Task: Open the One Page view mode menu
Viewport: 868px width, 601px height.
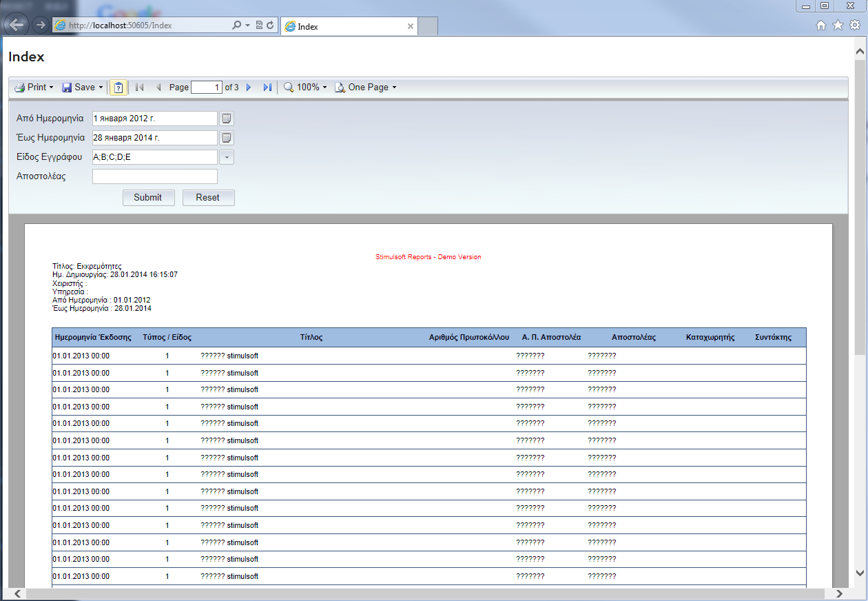Action: tap(365, 88)
